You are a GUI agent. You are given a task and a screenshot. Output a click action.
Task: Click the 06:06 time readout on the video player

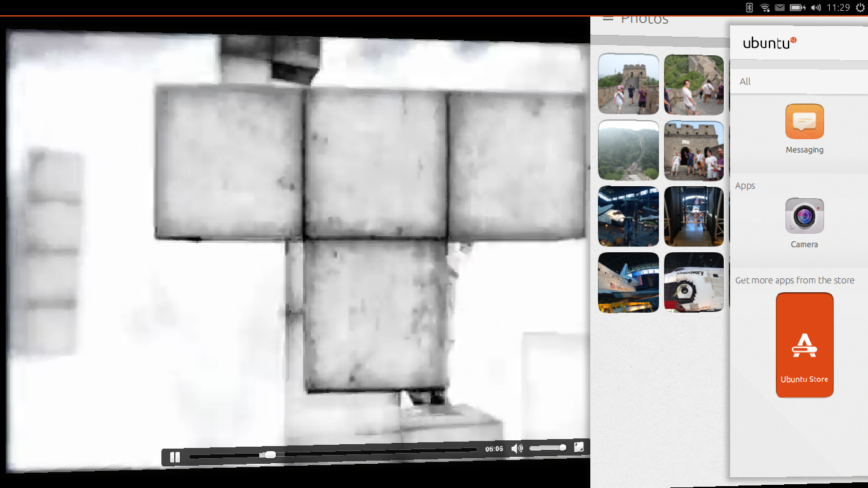click(494, 449)
